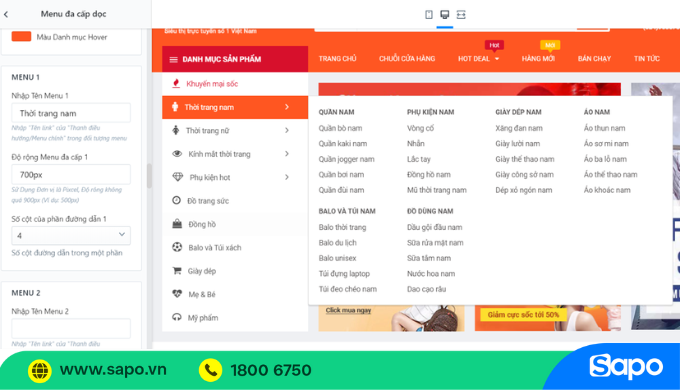Click the globe icon in Sapo banner

click(x=39, y=371)
